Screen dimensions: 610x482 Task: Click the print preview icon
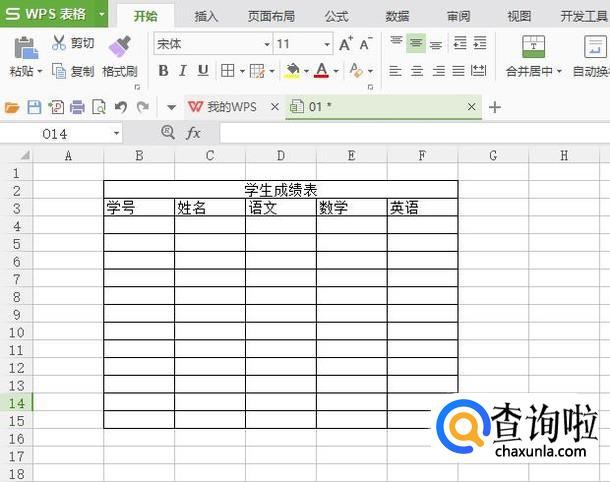click(99, 107)
